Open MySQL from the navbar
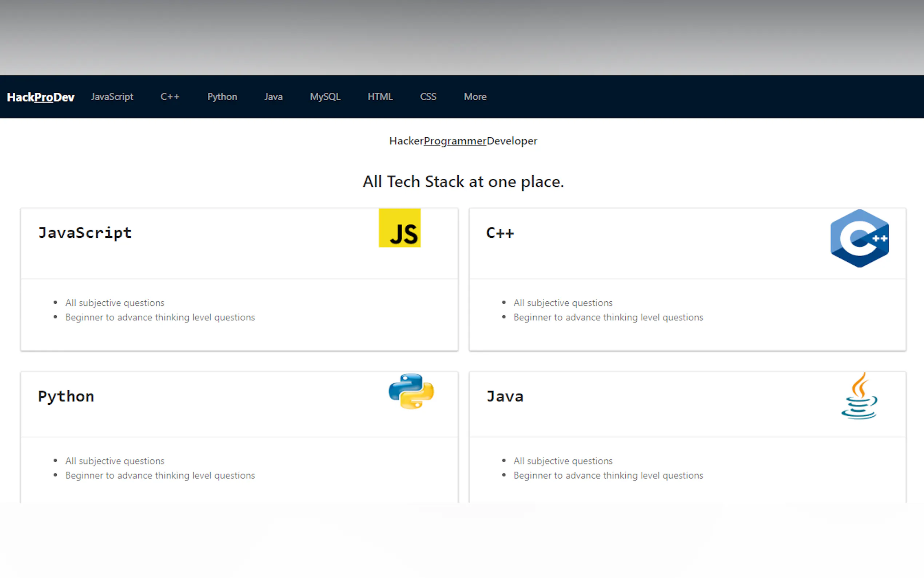The image size is (924, 578). (325, 97)
